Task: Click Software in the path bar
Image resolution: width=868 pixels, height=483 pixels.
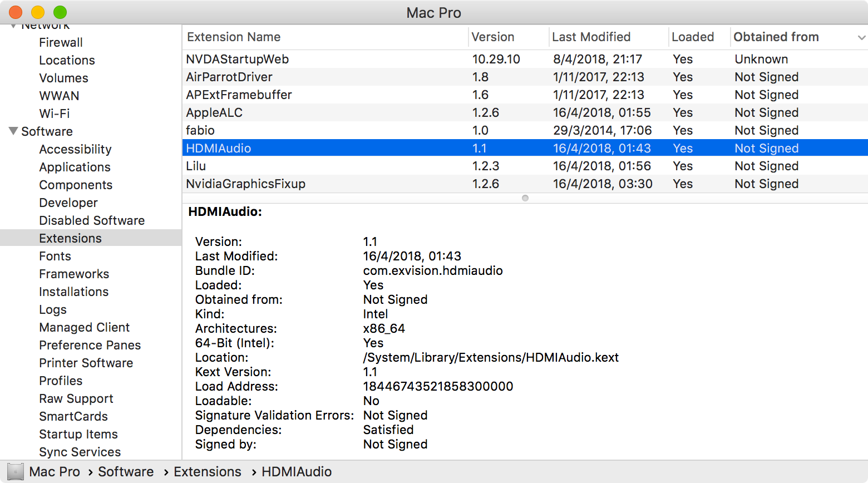Action: 126,472
